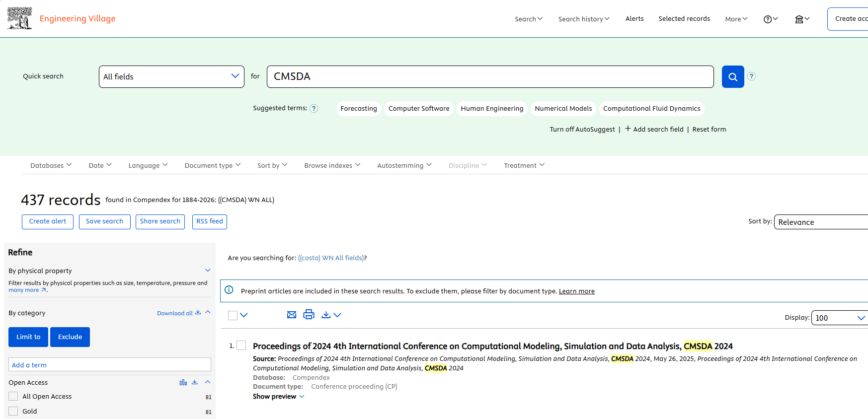Open Selected records page
The width and height of the screenshot is (868, 419).
click(x=684, y=18)
